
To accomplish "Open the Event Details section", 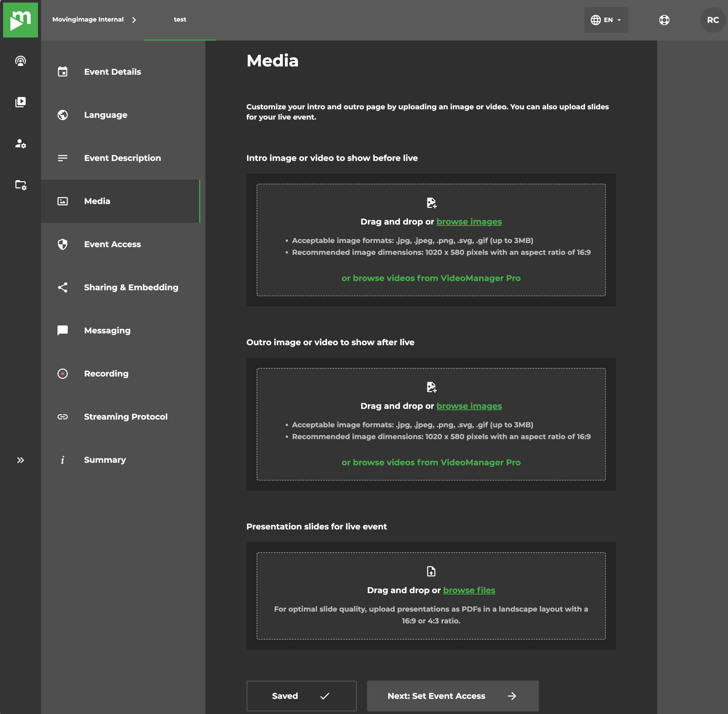I will pyautogui.click(x=120, y=72).
